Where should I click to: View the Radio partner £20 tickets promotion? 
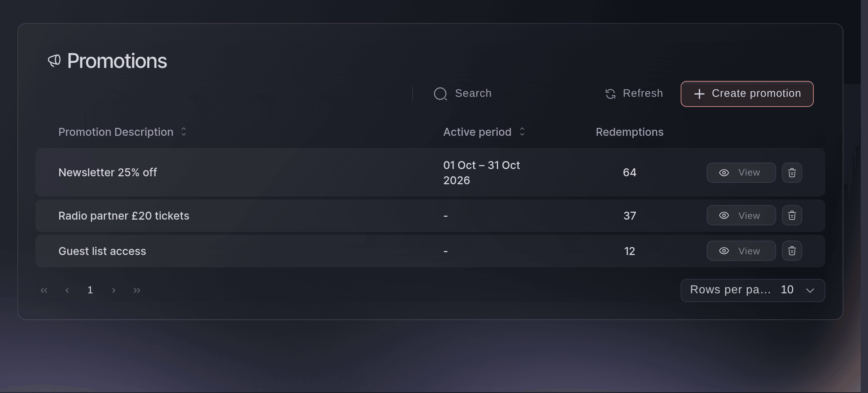pyautogui.click(x=741, y=215)
